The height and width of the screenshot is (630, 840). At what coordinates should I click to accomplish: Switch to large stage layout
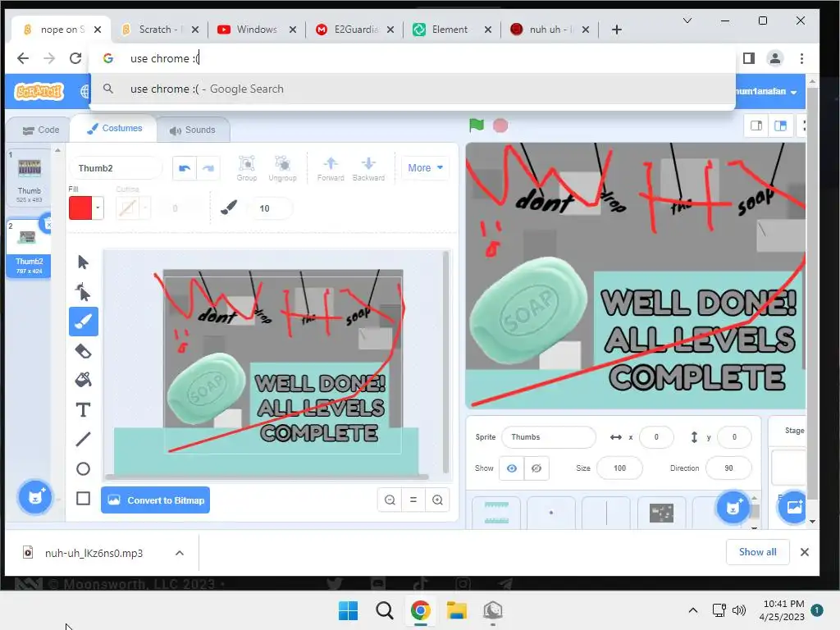pos(781,126)
